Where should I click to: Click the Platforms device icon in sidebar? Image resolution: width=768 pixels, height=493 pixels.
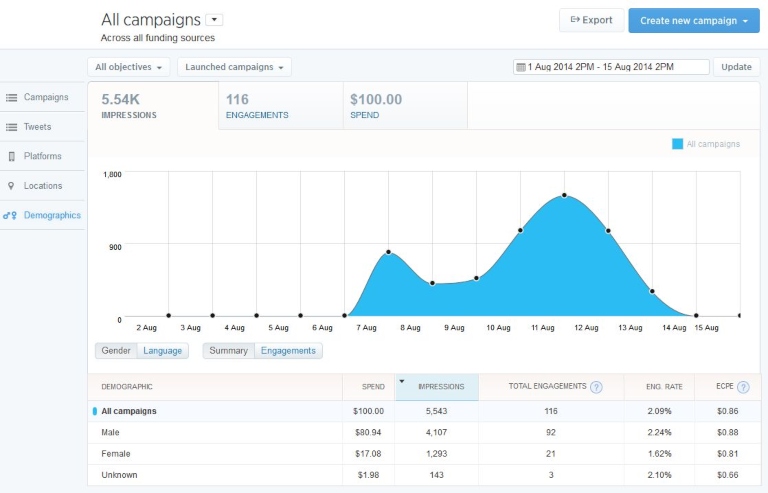tap(12, 157)
